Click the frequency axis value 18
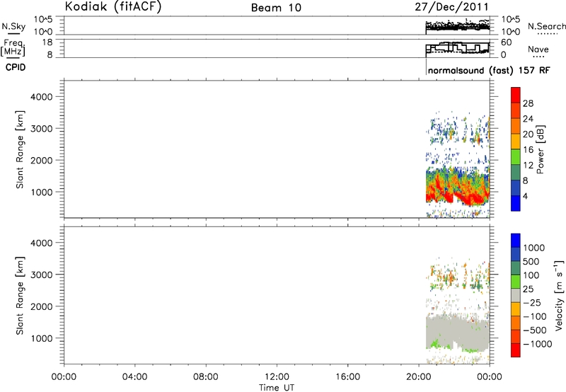This screenshot has width=566, height=392. click(47, 42)
